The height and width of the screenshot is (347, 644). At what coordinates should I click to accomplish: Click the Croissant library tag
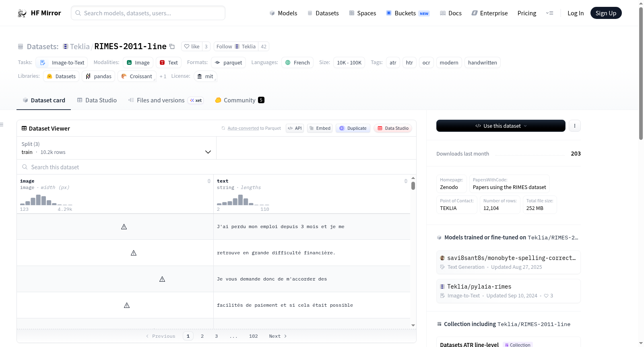(x=137, y=76)
